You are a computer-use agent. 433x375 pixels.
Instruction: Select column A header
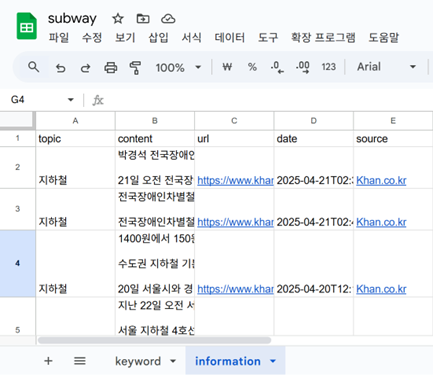click(x=75, y=121)
